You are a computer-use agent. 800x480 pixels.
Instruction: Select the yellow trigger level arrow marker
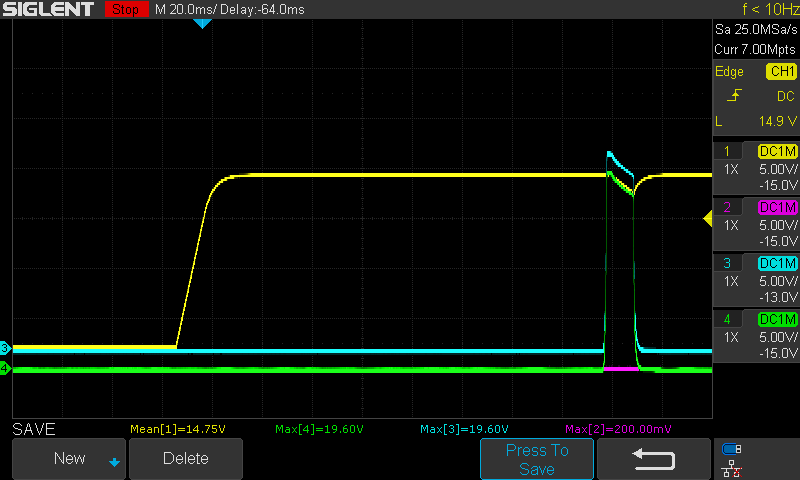point(708,219)
